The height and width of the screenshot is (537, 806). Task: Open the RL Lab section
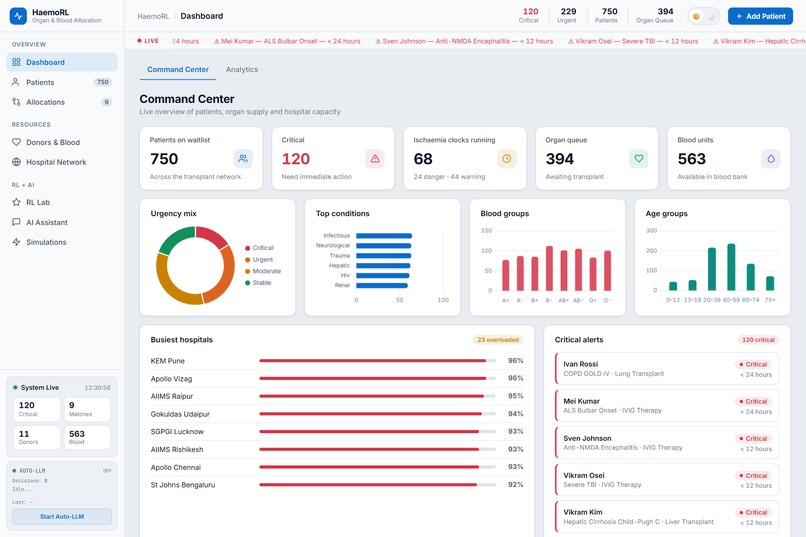(x=62, y=202)
